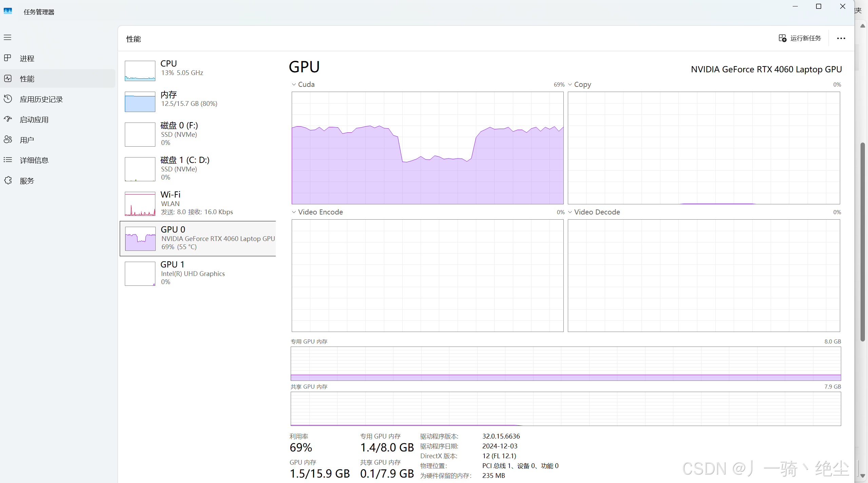The width and height of the screenshot is (868, 483).
Task: Collapse the Video Encode section
Action: (x=293, y=212)
